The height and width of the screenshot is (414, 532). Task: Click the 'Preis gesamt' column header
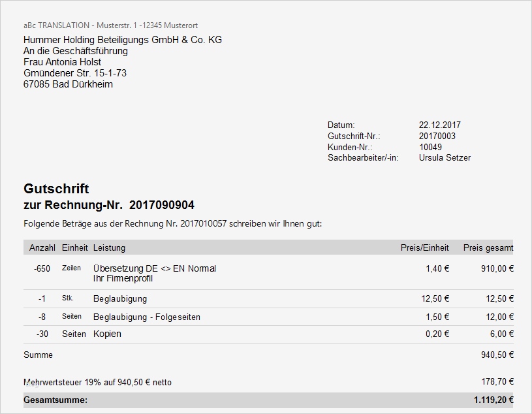(488, 247)
